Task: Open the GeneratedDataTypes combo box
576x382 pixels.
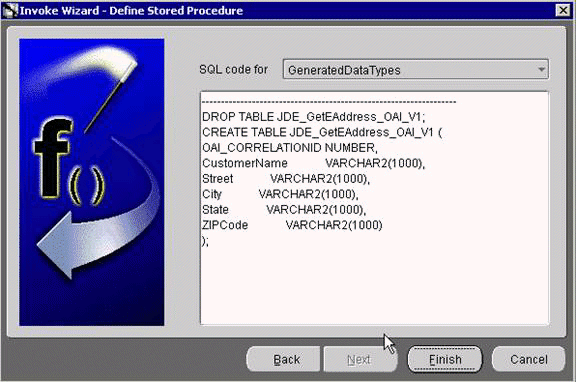Action: 415,69
